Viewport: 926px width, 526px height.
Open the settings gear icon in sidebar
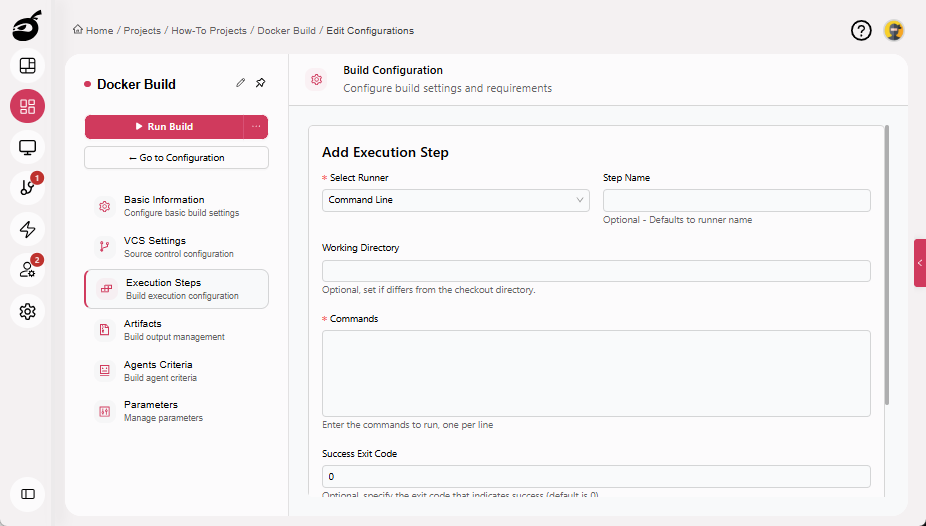point(27,311)
